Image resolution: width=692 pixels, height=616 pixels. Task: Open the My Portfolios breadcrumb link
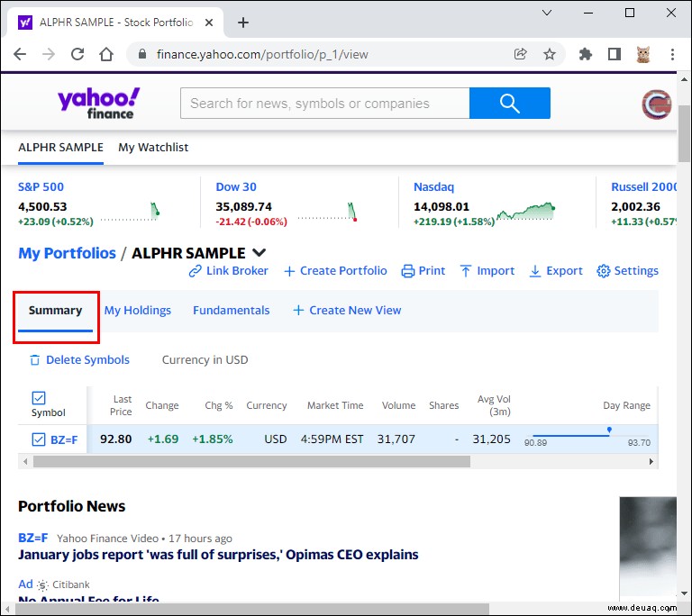click(67, 253)
